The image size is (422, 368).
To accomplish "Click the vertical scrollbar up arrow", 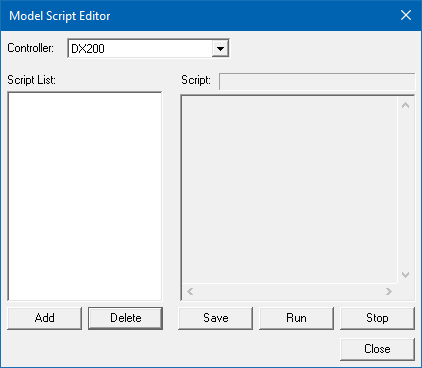I will pos(405,106).
